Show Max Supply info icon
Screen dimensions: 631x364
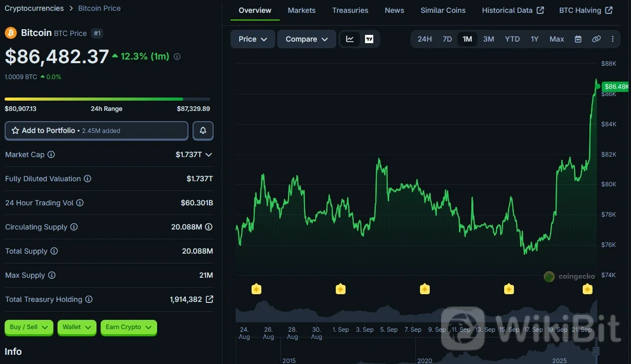click(52, 275)
